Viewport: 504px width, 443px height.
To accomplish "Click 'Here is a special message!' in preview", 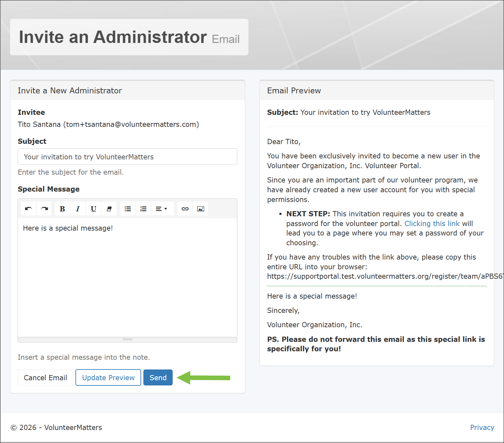I will 312,296.
